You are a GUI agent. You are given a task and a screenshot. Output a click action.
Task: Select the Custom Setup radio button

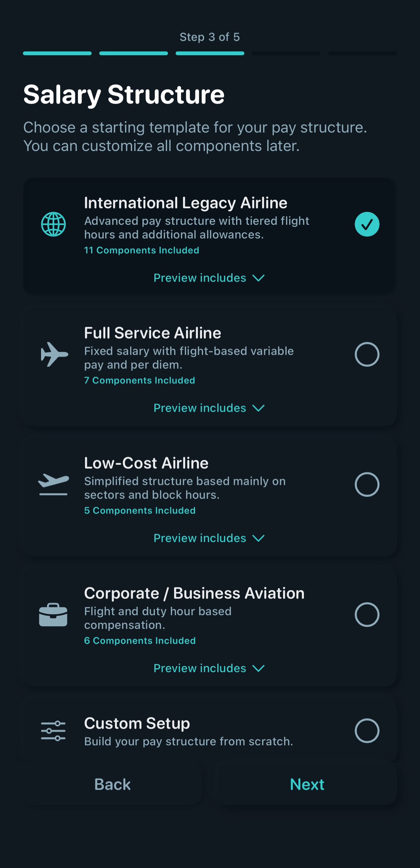tap(367, 731)
